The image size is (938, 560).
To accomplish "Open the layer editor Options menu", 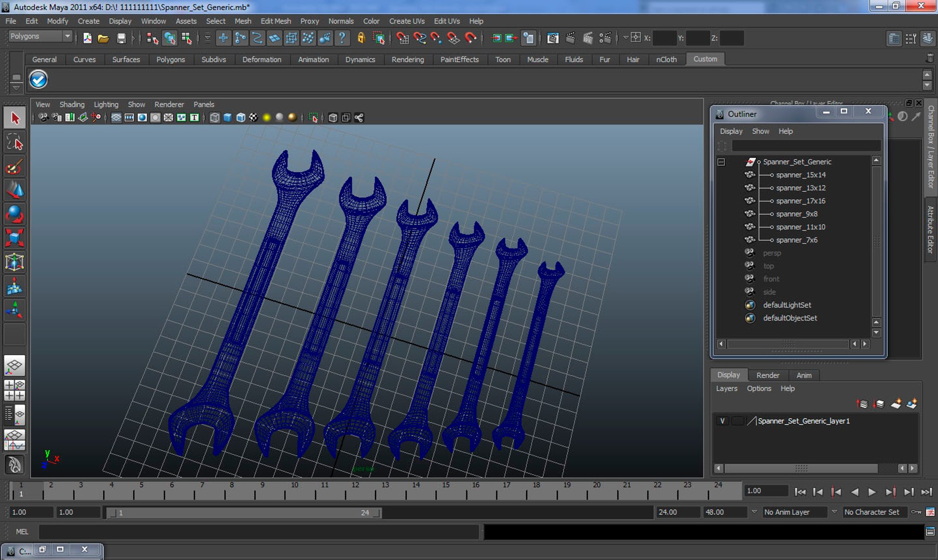I will [x=759, y=388].
